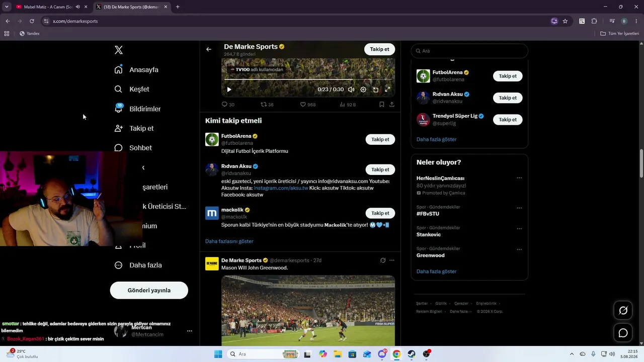Screen dimensions: 644x362
Task: Go to Anasayfa in the sidebar
Action: click(136, 69)
